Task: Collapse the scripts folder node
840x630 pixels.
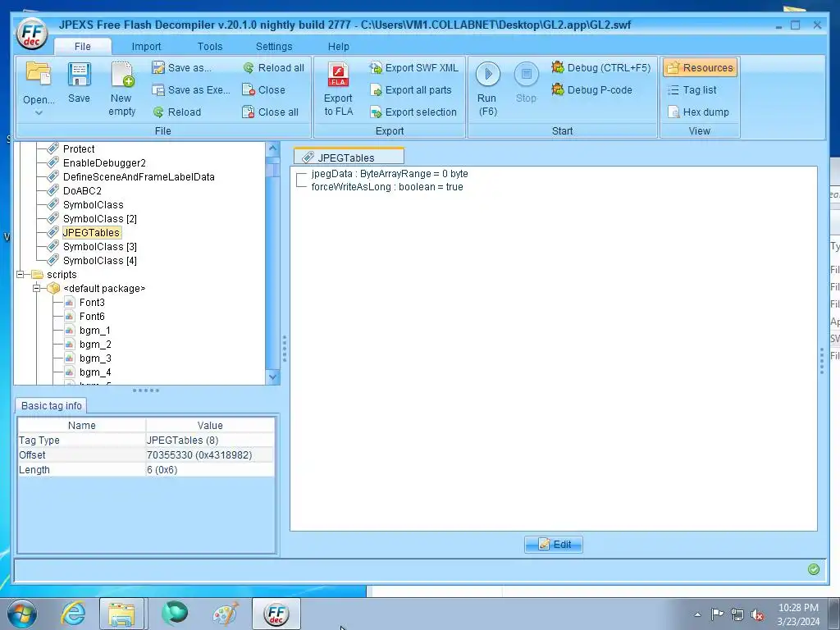Action: (x=21, y=274)
